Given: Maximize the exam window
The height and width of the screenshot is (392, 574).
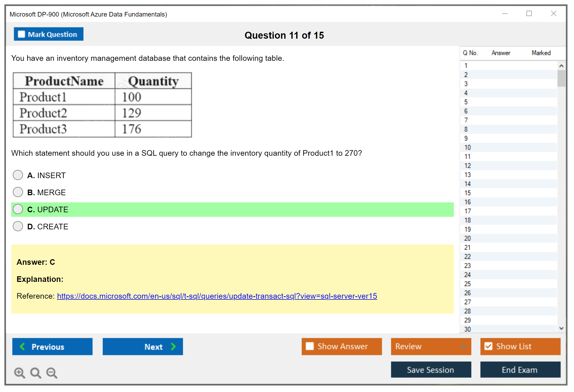Looking at the screenshot, I should click(529, 14).
